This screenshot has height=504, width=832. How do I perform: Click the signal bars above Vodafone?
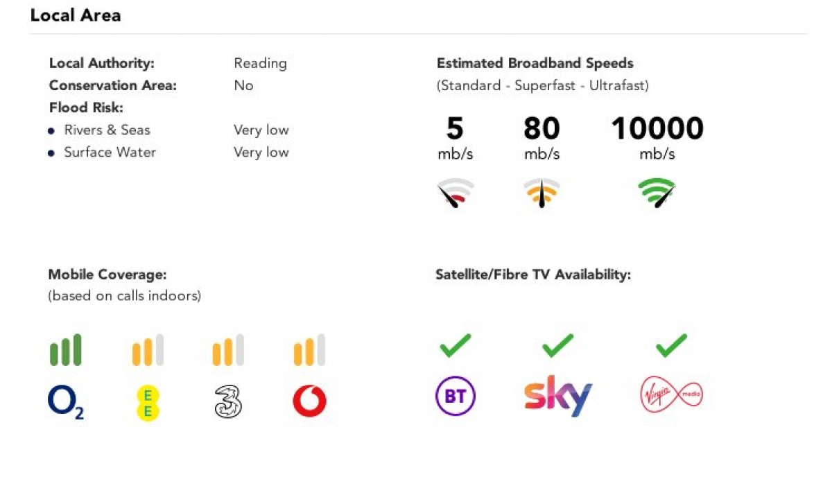pos(309,350)
